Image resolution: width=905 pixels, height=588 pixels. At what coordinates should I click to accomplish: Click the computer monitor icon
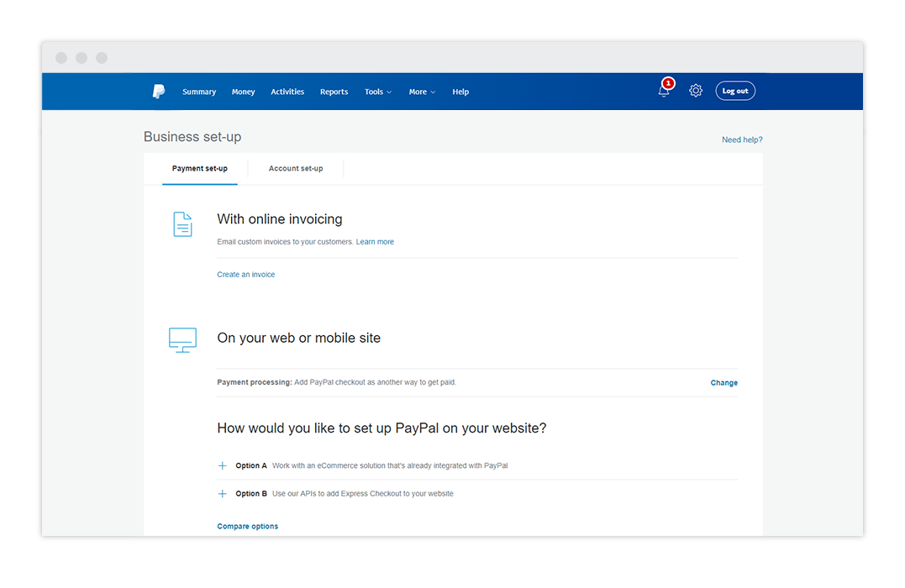pyautogui.click(x=182, y=340)
